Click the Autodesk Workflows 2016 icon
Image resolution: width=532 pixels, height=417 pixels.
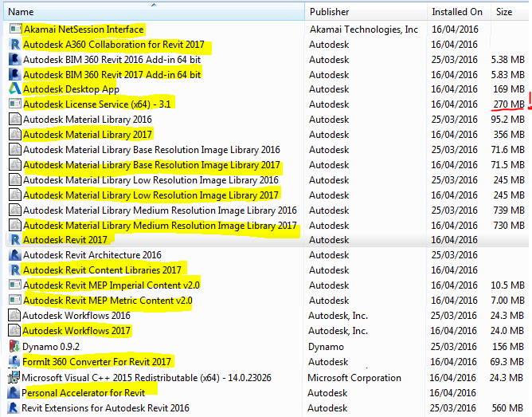coord(14,315)
